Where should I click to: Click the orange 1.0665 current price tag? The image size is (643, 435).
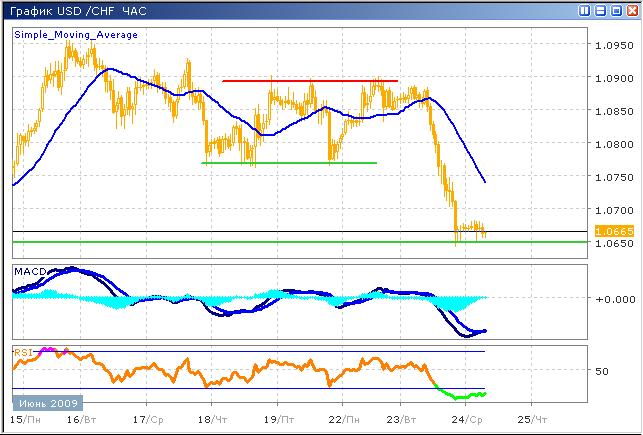(611, 231)
